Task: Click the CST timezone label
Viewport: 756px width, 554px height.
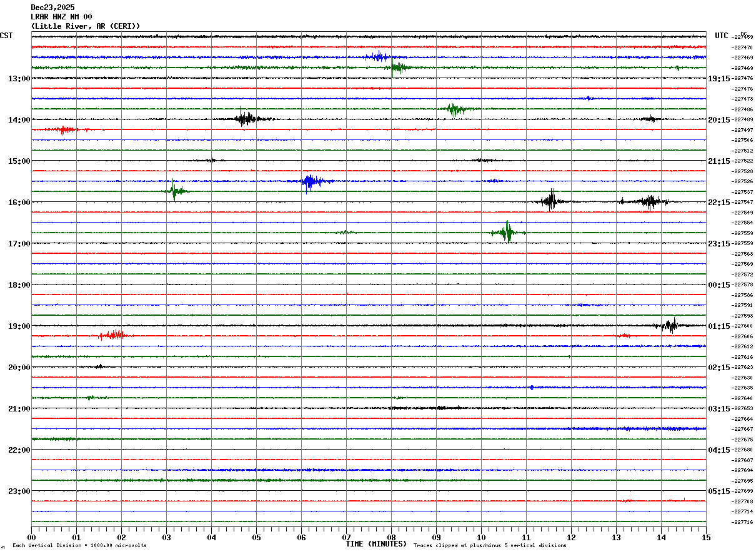Action: [x=6, y=36]
